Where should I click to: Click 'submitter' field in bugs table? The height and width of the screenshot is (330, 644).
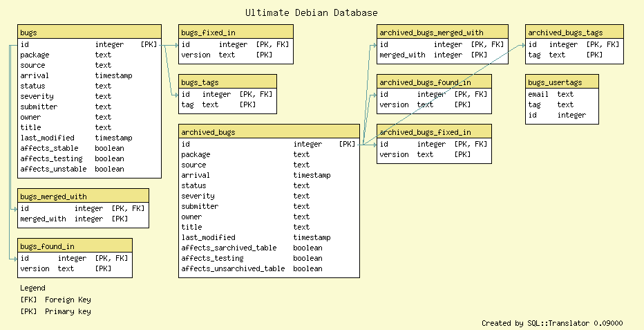pyautogui.click(x=39, y=107)
